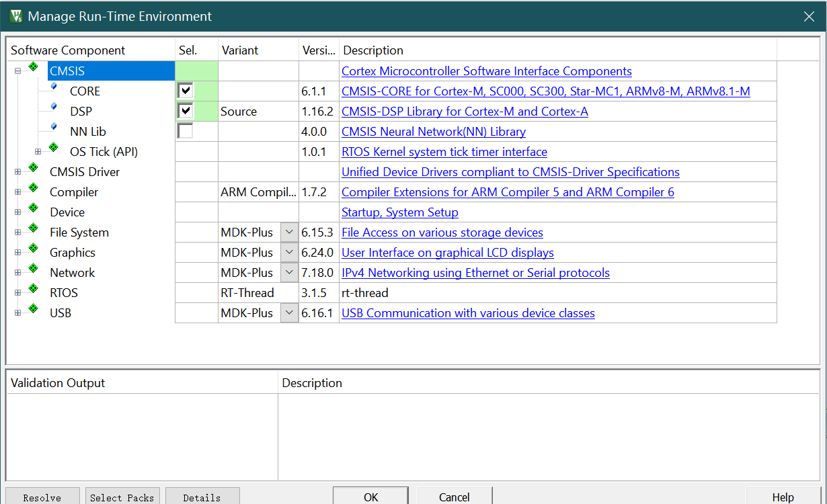The width and height of the screenshot is (827, 504).
Task: Click the blue component icon next to DSP
Action: [x=54, y=106]
